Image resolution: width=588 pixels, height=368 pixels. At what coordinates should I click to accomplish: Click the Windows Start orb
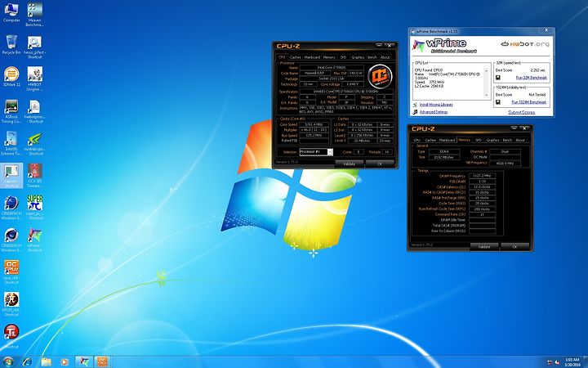click(8, 362)
